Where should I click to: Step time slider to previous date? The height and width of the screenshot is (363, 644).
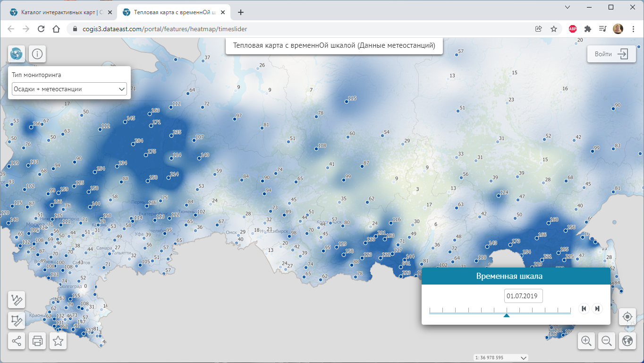(x=584, y=309)
